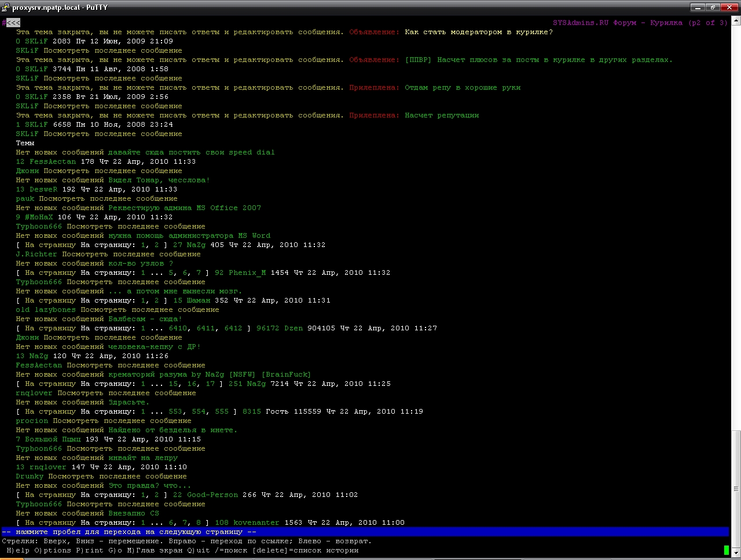The height and width of the screenshot is (560, 741).
Task: Click the blue 'нажмите пробел' status line
Action: 365,532
